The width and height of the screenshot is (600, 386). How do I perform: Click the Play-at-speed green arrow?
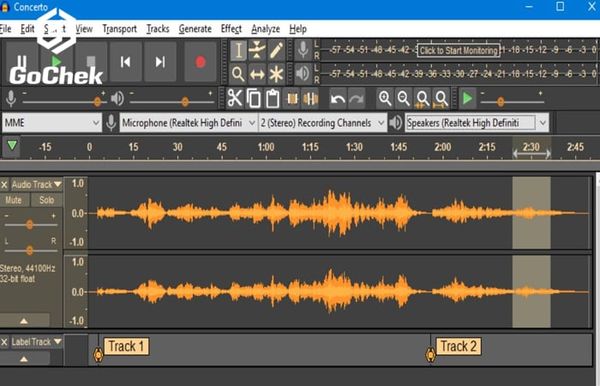point(467,99)
